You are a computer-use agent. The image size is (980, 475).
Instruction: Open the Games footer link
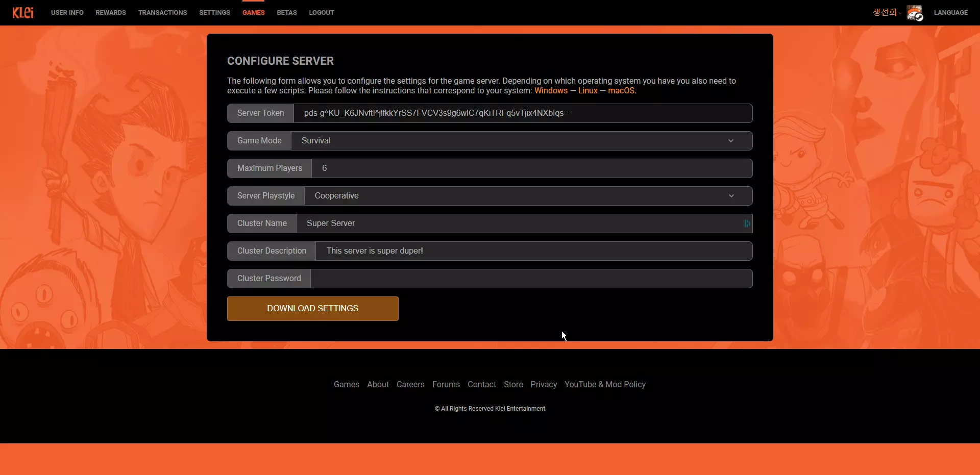(347, 385)
